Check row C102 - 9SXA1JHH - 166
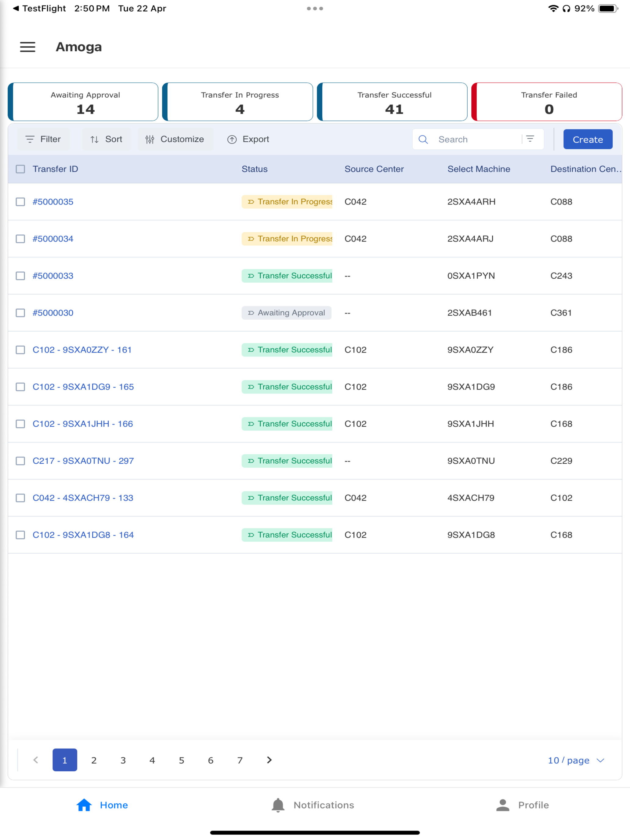This screenshot has width=630, height=840. point(20,424)
